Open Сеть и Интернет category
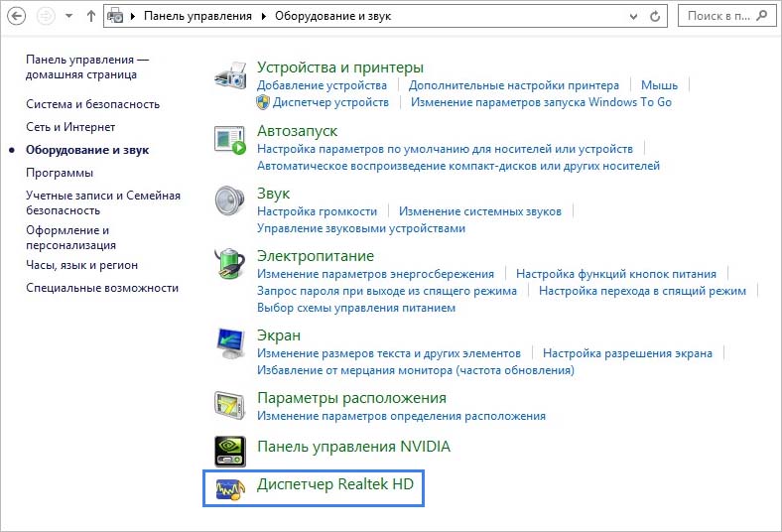 point(70,127)
